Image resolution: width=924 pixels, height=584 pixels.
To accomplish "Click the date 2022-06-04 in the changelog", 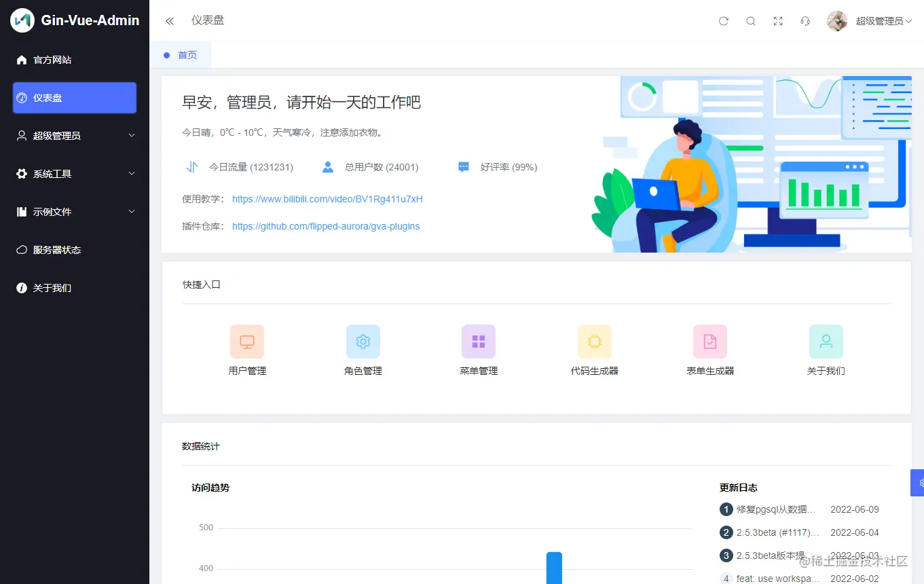I will point(855,532).
